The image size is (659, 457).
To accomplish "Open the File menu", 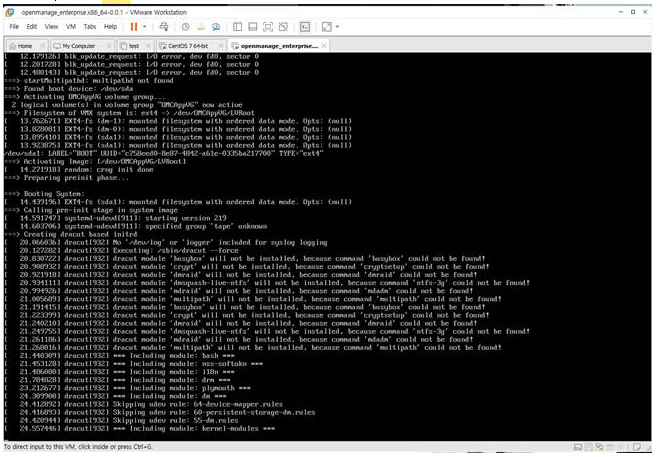I will pos(14,26).
